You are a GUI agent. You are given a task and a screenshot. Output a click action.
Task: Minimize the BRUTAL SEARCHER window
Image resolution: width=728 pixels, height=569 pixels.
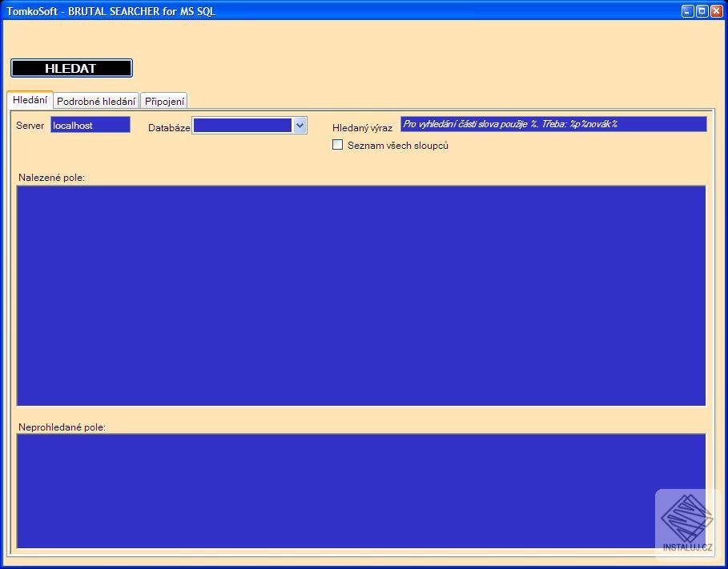pos(688,11)
